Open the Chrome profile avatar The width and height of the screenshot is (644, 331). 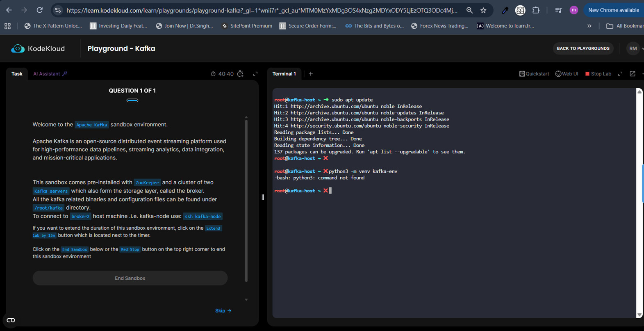[x=574, y=10]
